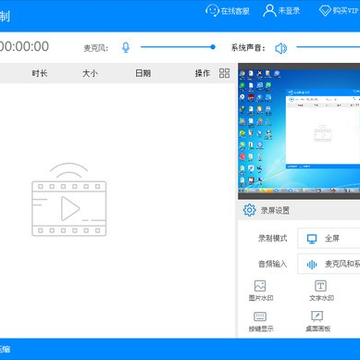Click the desktop preview thumbnail
Screen dimensions: 360x360
pyautogui.click(x=299, y=131)
